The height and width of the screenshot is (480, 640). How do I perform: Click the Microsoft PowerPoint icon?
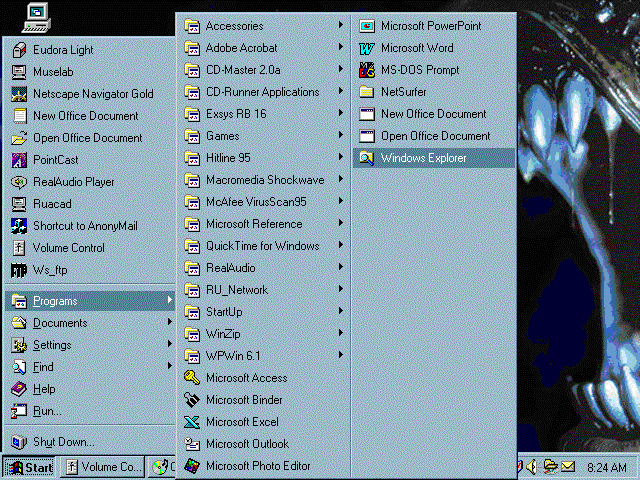[x=367, y=26]
